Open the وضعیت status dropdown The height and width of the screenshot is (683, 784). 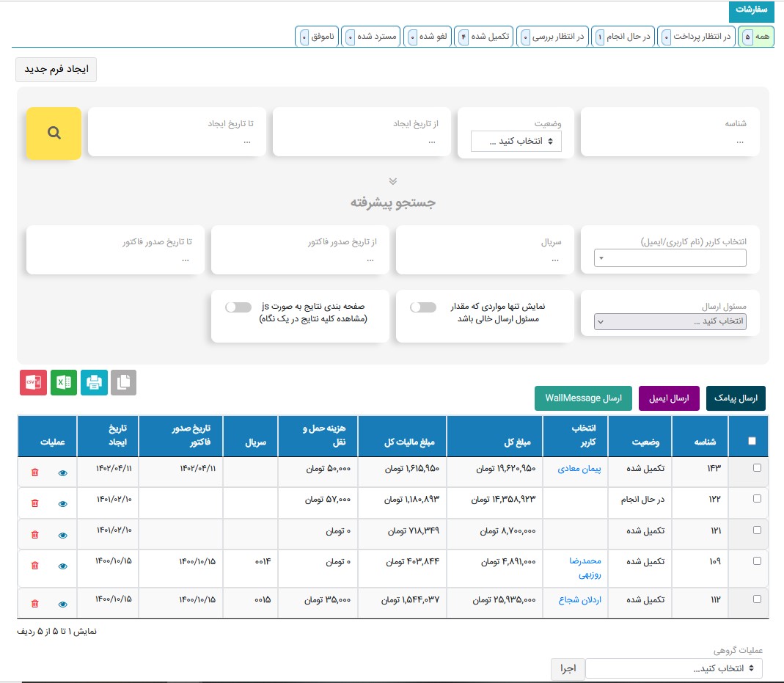(x=516, y=142)
